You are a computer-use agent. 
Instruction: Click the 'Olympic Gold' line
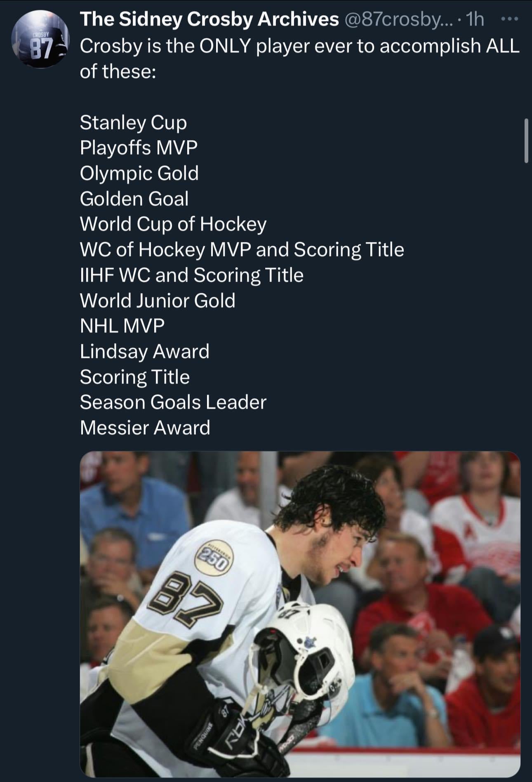139,173
